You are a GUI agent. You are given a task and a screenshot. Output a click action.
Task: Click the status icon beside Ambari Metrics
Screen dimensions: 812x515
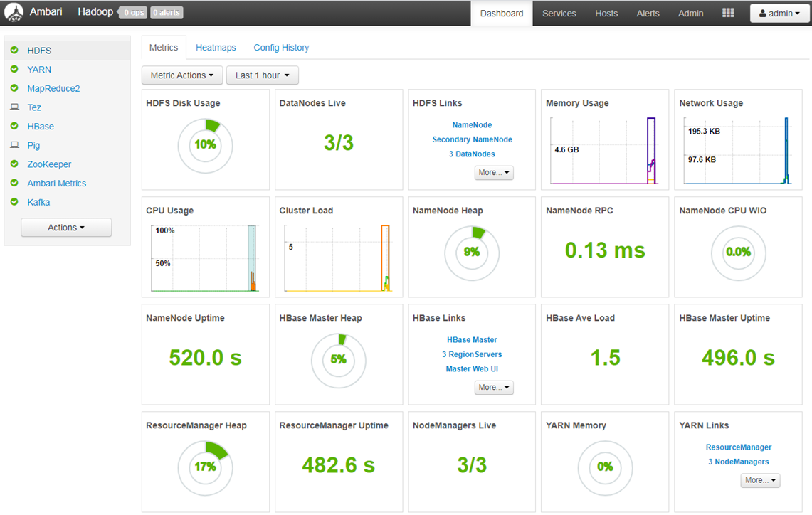(14, 184)
